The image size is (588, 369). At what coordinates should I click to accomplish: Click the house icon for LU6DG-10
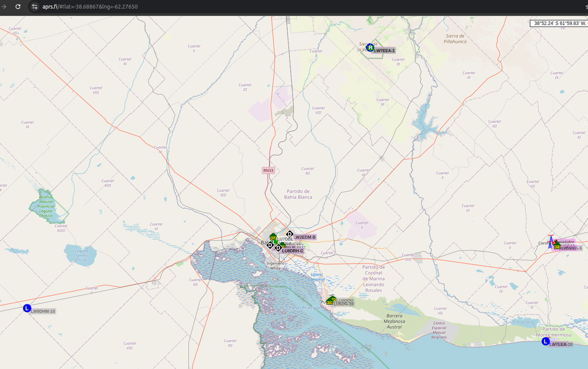click(x=330, y=301)
